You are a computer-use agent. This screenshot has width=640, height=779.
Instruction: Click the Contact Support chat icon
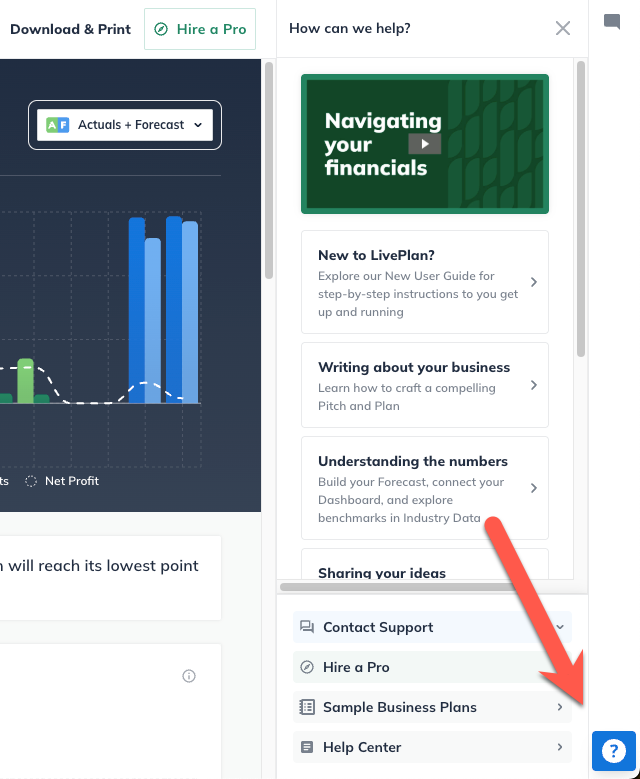307,627
